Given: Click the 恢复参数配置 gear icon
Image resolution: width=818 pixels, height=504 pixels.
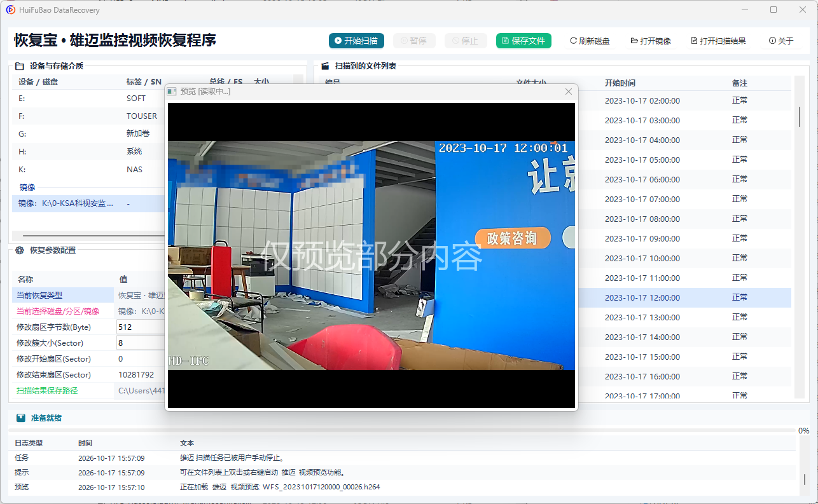Looking at the screenshot, I should pos(20,250).
